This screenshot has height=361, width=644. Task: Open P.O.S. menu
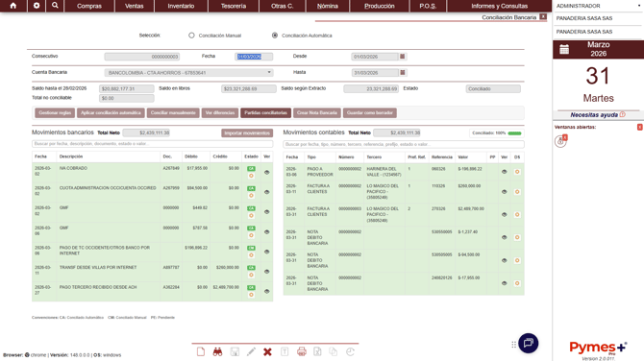(x=428, y=6)
